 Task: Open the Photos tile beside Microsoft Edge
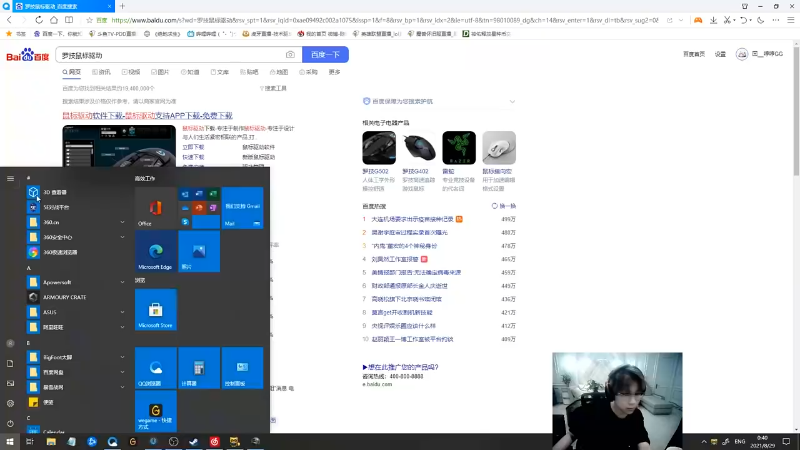point(199,251)
